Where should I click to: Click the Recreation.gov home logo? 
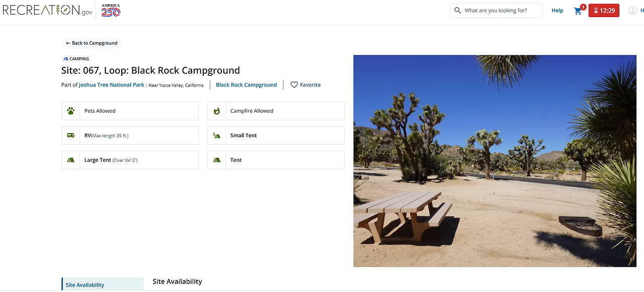point(48,10)
